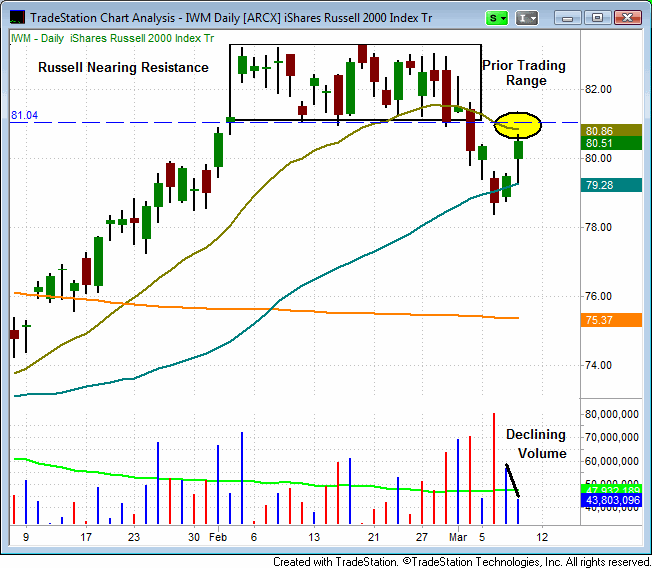Click the 76.00 price axis label
Image resolution: width=652 pixels, height=568 pixels.
pos(598,296)
